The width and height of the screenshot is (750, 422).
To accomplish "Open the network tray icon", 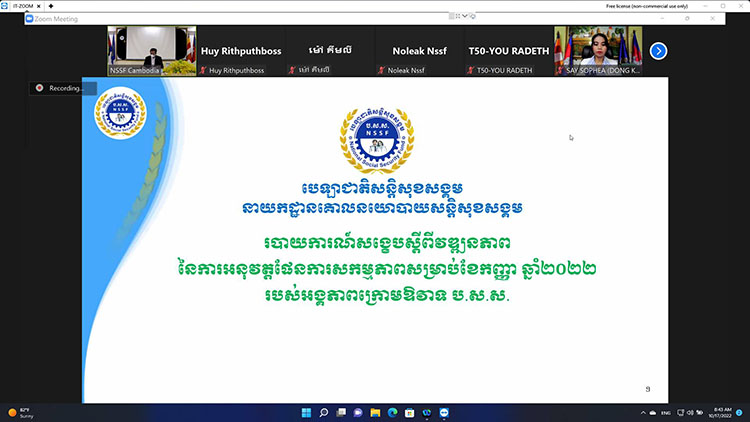I will pyautogui.click(x=681, y=412).
